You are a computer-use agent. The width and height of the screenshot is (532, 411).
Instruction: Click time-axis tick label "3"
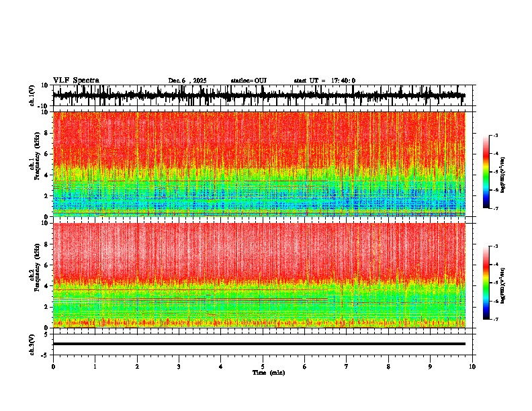[x=179, y=367]
